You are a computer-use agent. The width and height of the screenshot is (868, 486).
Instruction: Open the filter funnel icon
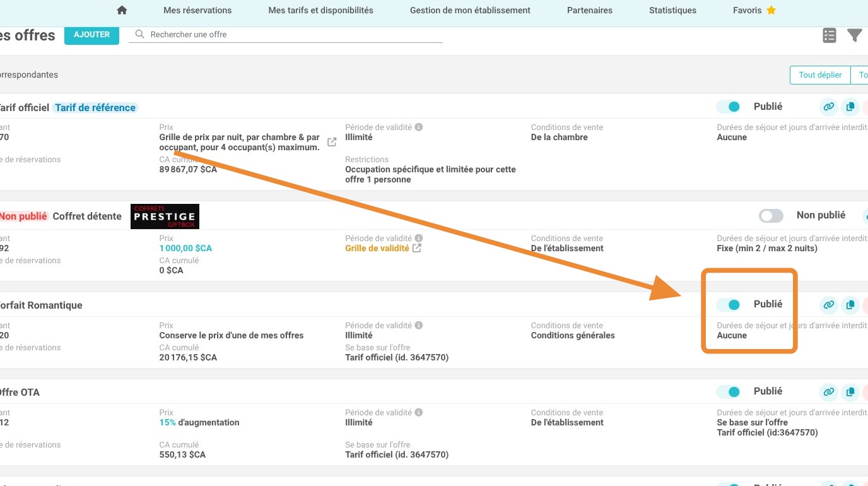click(855, 35)
